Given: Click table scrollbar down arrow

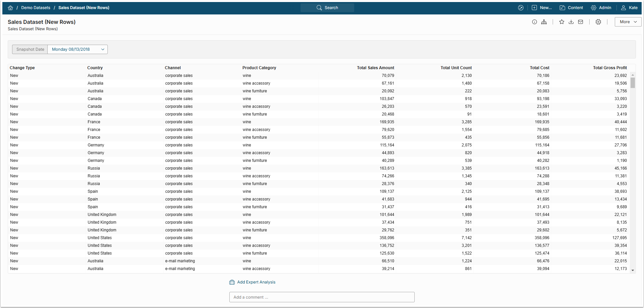Looking at the screenshot, I should click(x=633, y=270).
